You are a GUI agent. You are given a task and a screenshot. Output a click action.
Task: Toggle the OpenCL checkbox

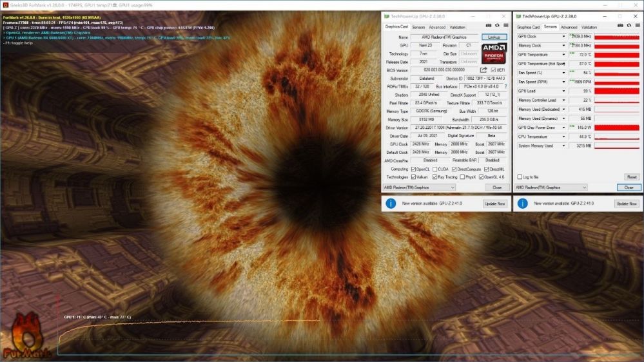pos(413,169)
